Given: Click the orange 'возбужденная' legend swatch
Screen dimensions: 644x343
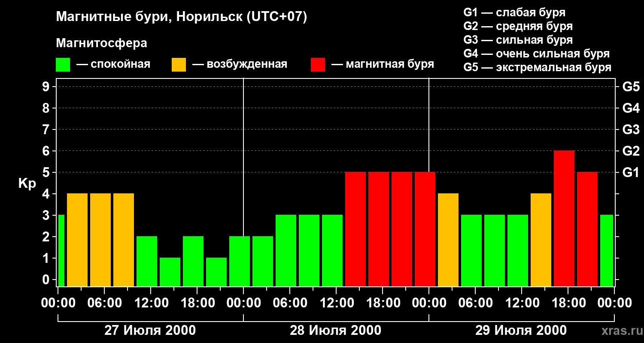Looking at the screenshot, I should [179, 65].
